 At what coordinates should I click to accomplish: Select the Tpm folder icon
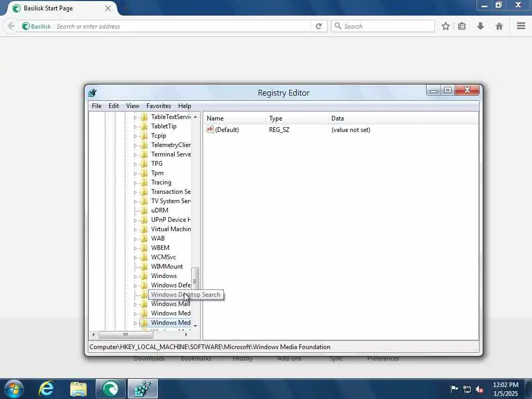pos(144,173)
